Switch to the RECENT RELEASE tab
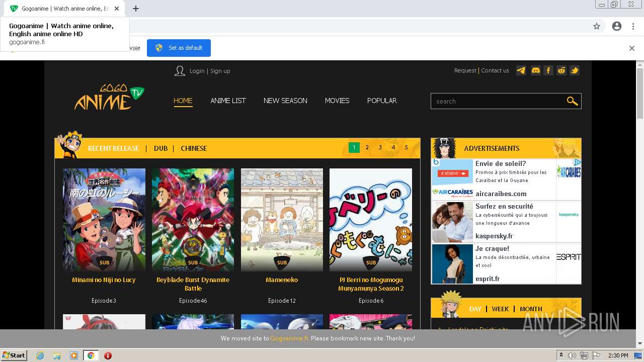644x362 pixels. tap(113, 148)
